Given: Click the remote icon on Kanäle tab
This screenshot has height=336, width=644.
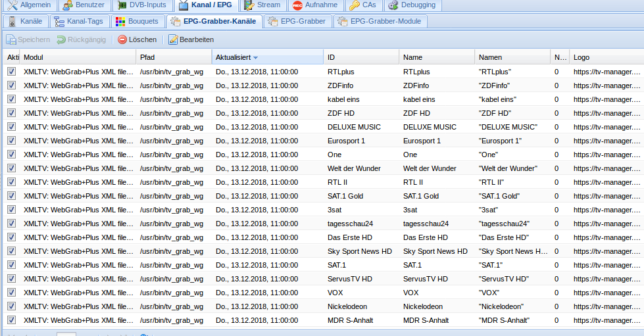Looking at the screenshot, I should click(x=12, y=21).
